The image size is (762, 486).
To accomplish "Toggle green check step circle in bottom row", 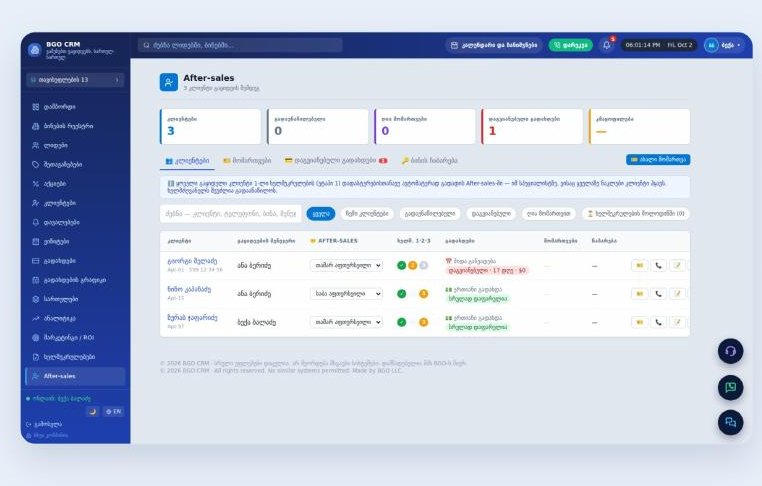I will point(401,322).
